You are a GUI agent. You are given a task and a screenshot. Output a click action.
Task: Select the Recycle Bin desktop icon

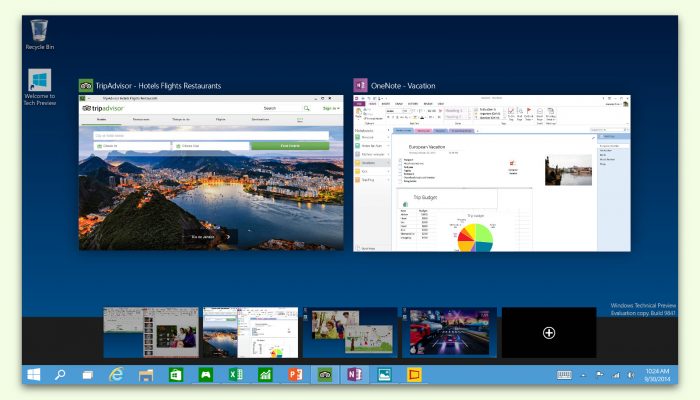click(40, 34)
